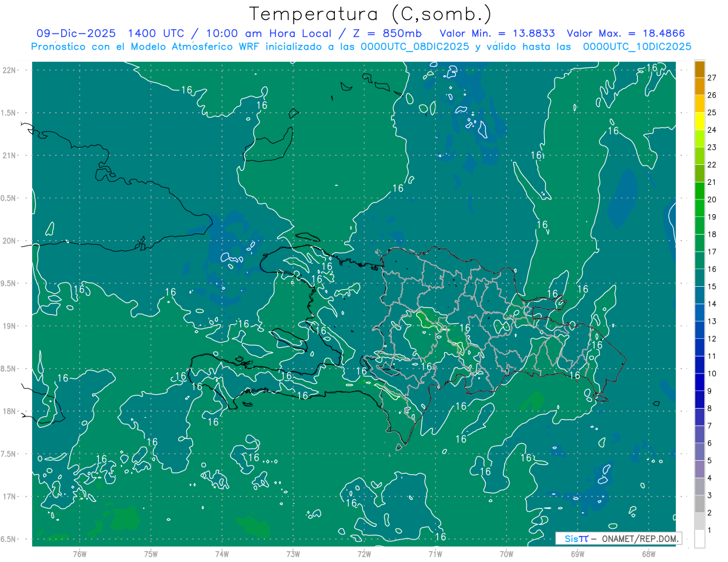Viewport: 728px width, 562px height.
Task: Click the "20N" latitude label
Action: [10, 241]
